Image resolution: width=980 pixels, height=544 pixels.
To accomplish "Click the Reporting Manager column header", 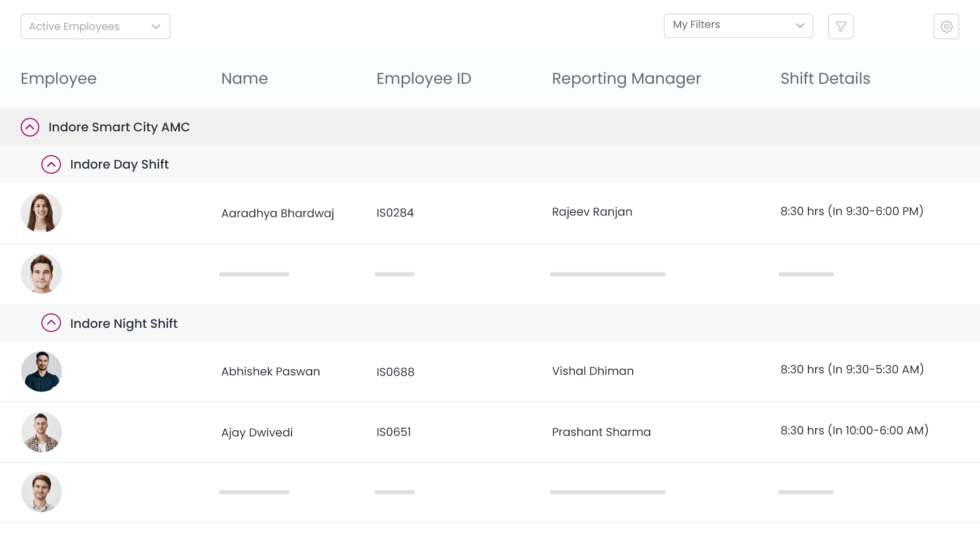I will coord(626,79).
